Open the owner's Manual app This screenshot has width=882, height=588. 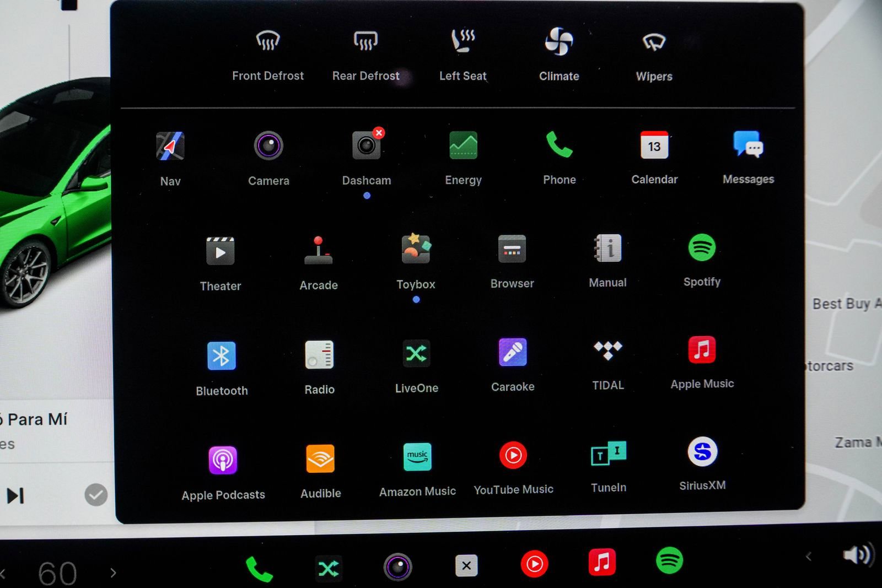tap(607, 261)
